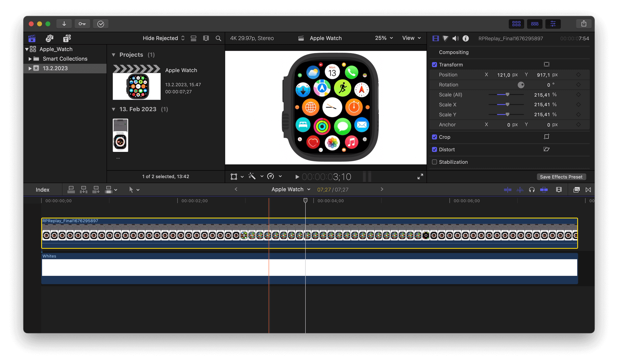Enable the Stabilization checkbox
Viewport: 618px width, 364px height.
pyautogui.click(x=434, y=162)
